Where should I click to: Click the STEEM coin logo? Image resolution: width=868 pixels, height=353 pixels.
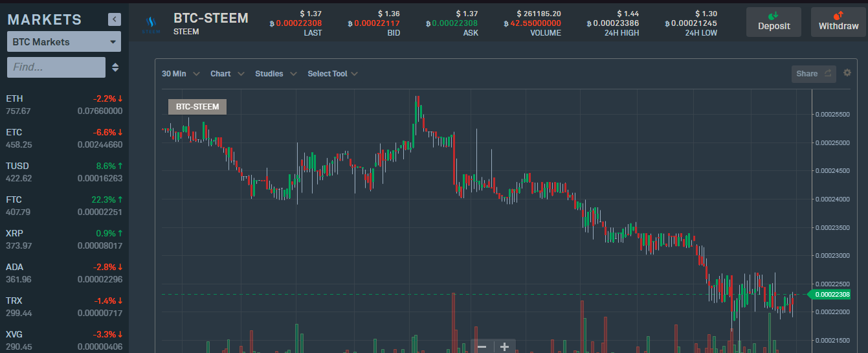tap(151, 23)
